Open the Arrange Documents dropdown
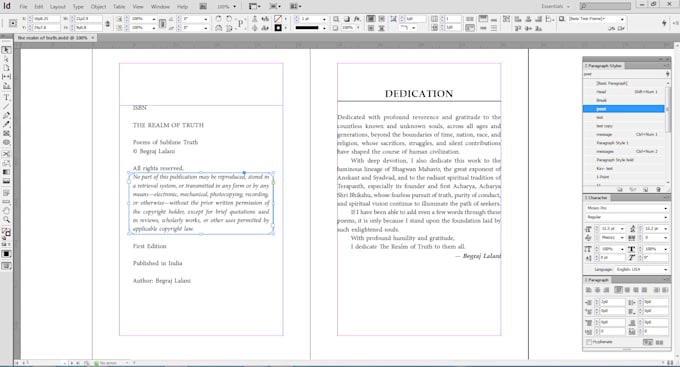The image size is (680, 367). [x=296, y=7]
